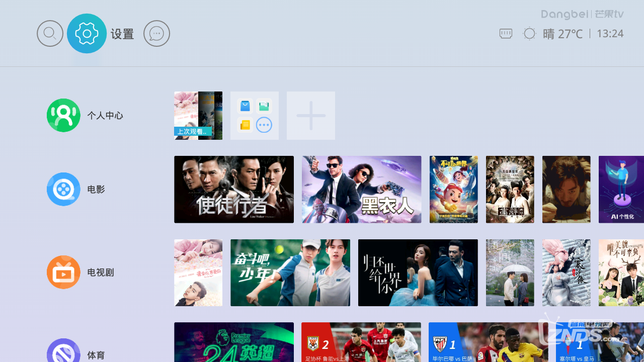Screen dimensions: 644x362
Task: Click the 晴 27℃ weather text
Action: point(562,34)
